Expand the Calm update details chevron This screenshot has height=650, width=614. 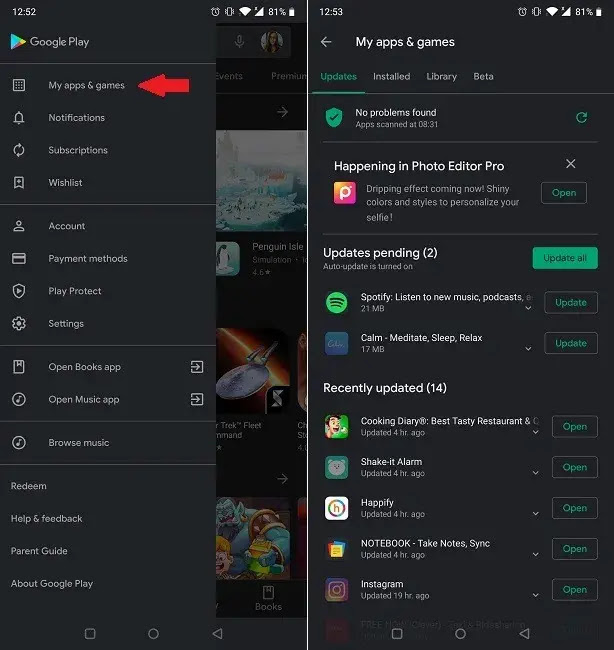pyautogui.click(x=529, y=350)
